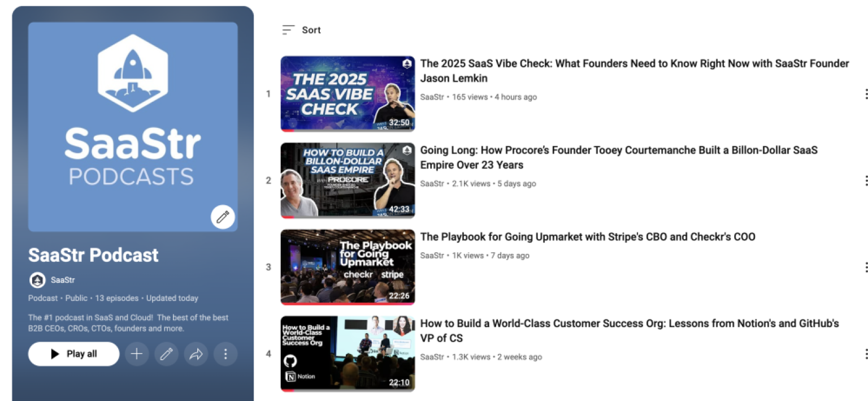The height and width of the screenshot is (401, 868).
Task: Click the pencil icon on podcast cover art
Action: 223,217
